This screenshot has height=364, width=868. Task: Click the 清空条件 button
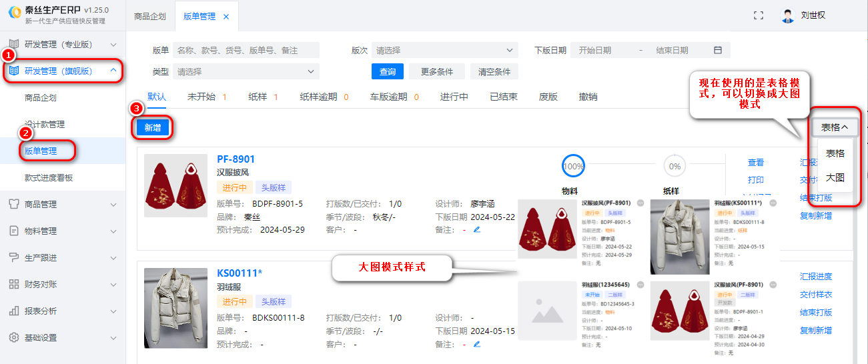[494, 72]
